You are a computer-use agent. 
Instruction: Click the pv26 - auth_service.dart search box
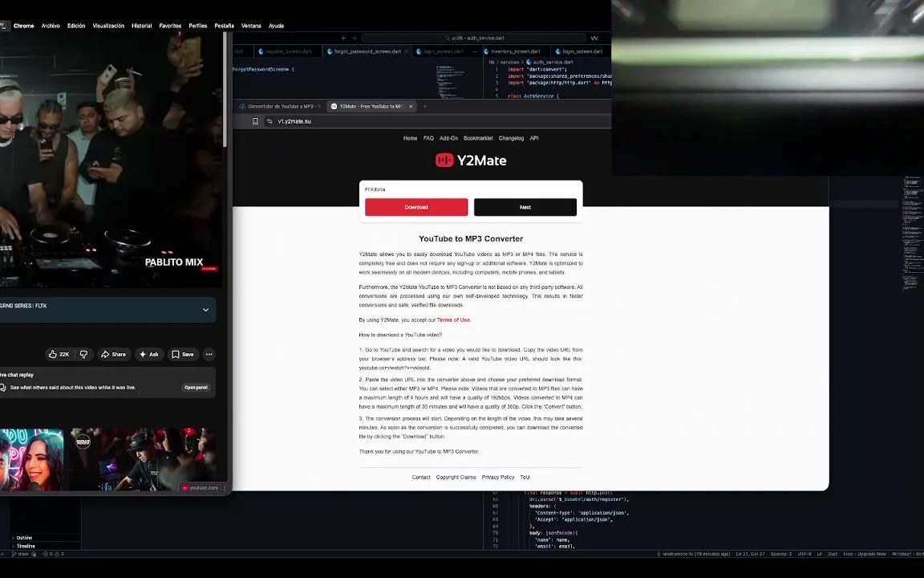[474, 38]
